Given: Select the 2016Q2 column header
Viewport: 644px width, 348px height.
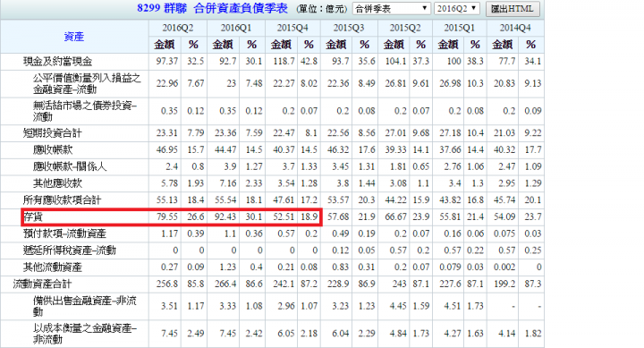Looking at the screenshot, I should click(177, 28).
